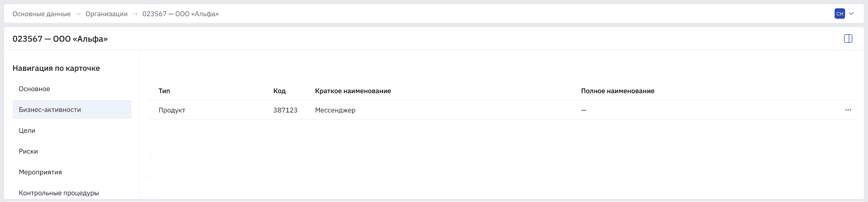868x202 pixels.
Task: Select code cell 387123
Action: [x=285, y=110]
